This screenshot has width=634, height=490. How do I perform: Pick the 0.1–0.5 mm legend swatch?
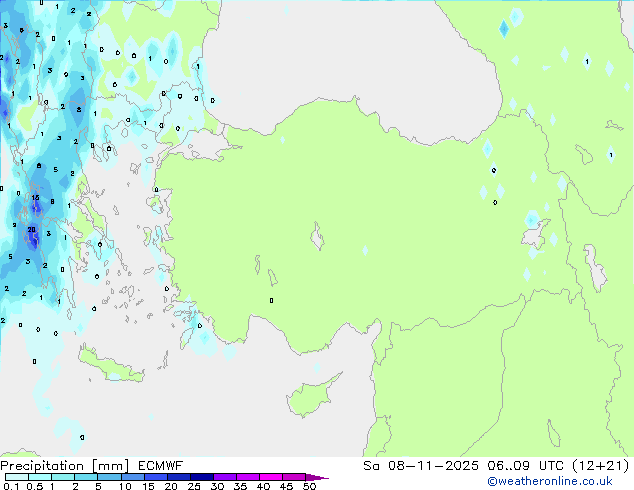point(17,477)
